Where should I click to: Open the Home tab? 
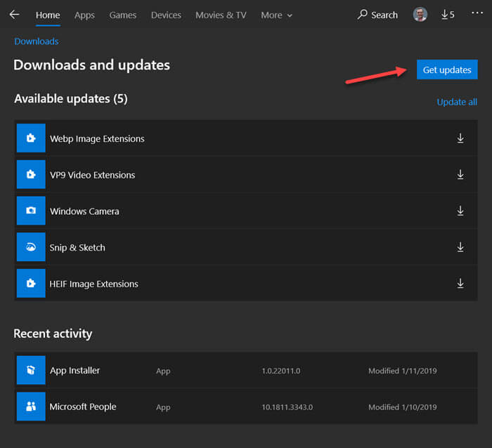click(x=48, y=15)
